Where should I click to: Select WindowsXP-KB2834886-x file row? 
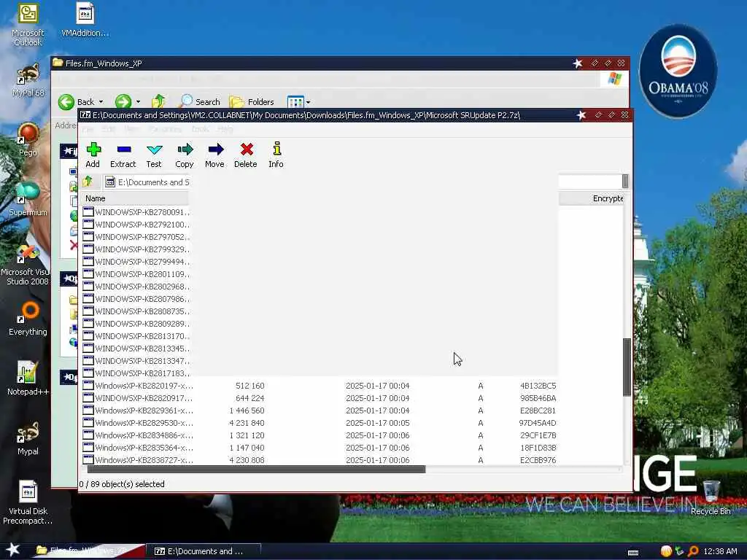coord(352,435)
